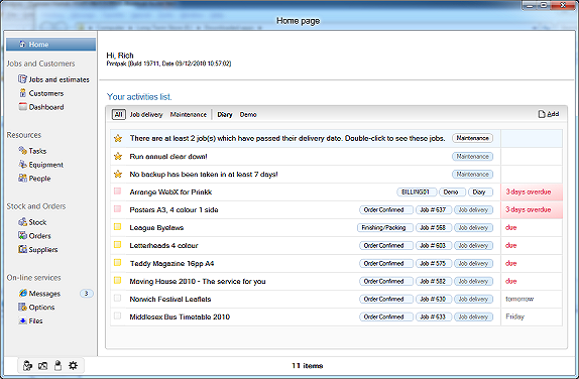Select the All filter tab
The height and width of the screenshot is (379, 579).
point(119,115)
